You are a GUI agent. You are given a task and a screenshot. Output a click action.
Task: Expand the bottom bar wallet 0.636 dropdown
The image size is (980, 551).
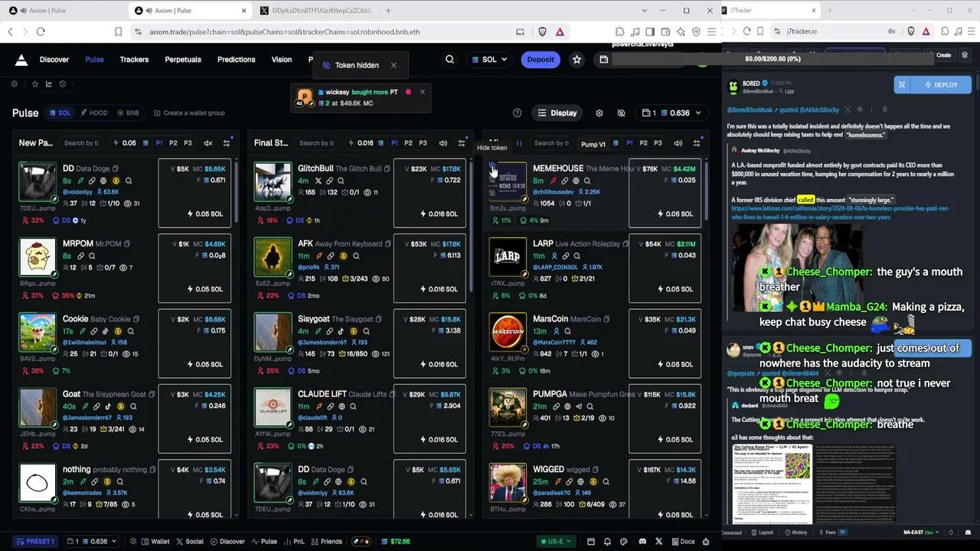(92, 542)
